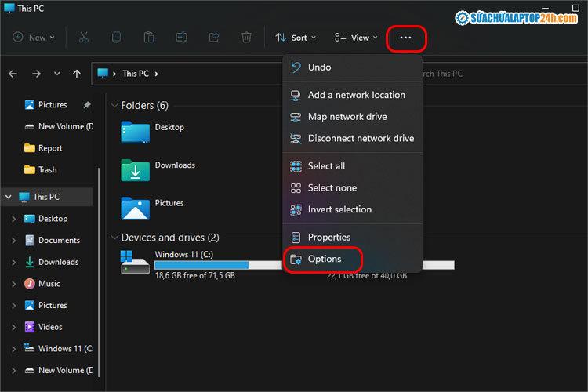Screen dimensions: 588x392
Task: Select Add a network location
Action: 353,95
